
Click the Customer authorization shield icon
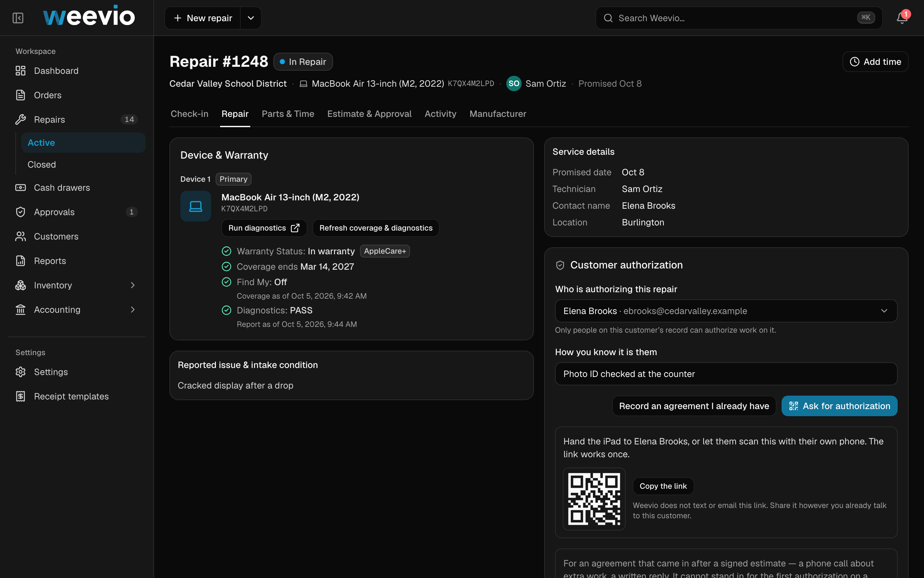(x=560, y=265)
